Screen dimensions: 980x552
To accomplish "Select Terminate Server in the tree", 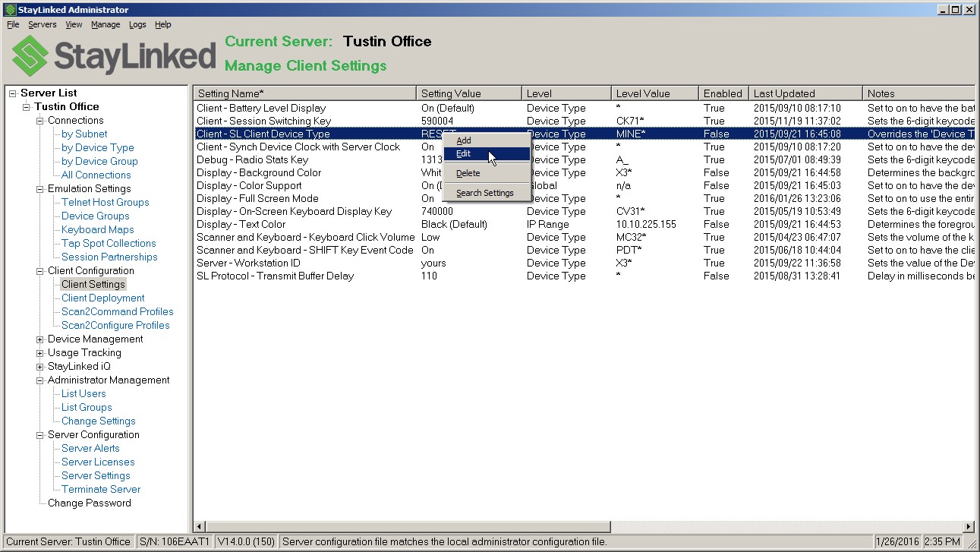I will pyautogui.click(x=101, y=490).
